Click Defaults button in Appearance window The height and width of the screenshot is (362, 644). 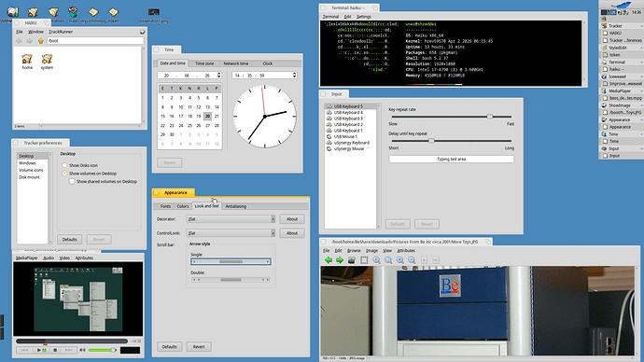click(169, 346)
